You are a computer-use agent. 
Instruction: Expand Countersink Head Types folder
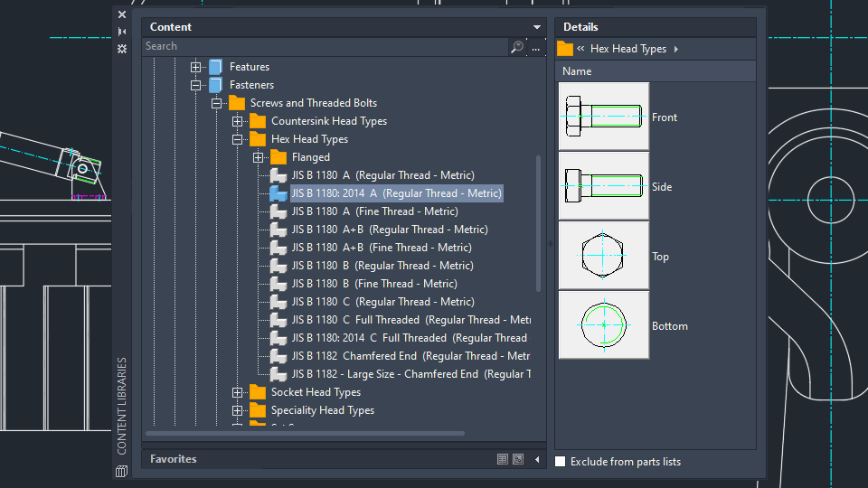237,121
